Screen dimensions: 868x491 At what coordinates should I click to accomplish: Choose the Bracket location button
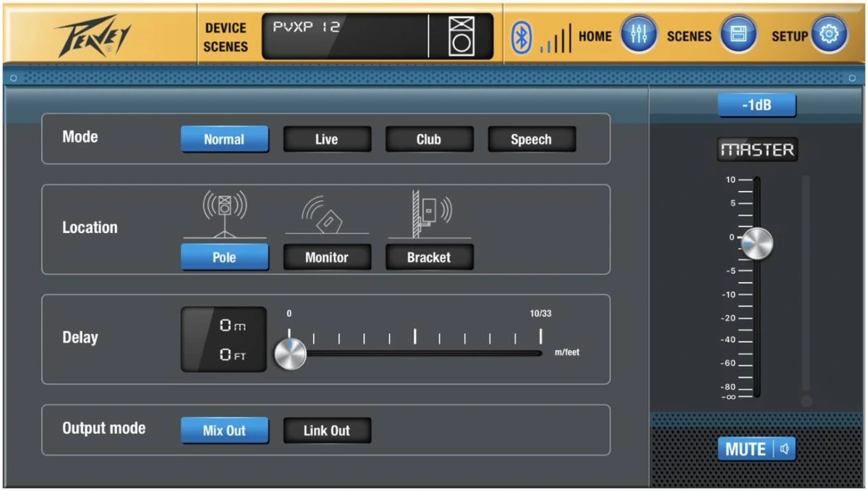coord(429,257)
